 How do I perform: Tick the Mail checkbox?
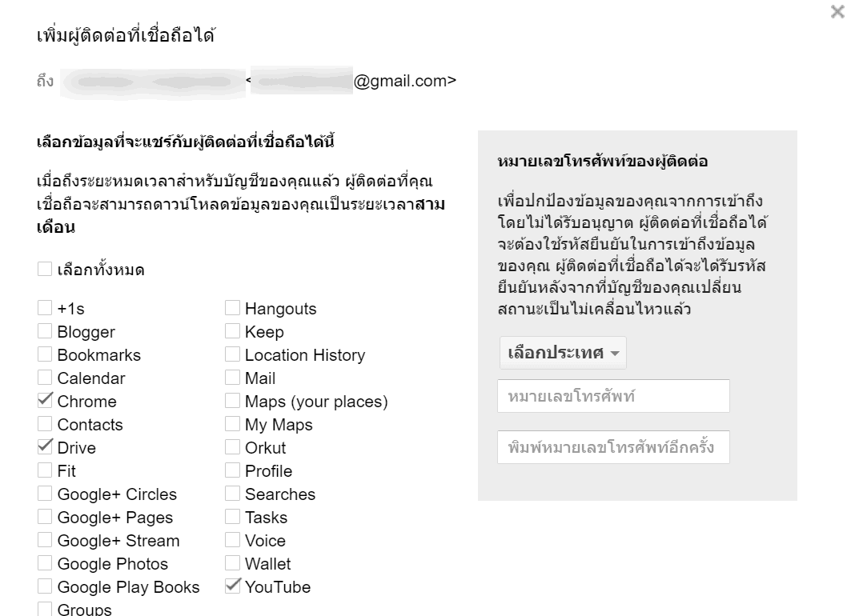tap(233, 378)
